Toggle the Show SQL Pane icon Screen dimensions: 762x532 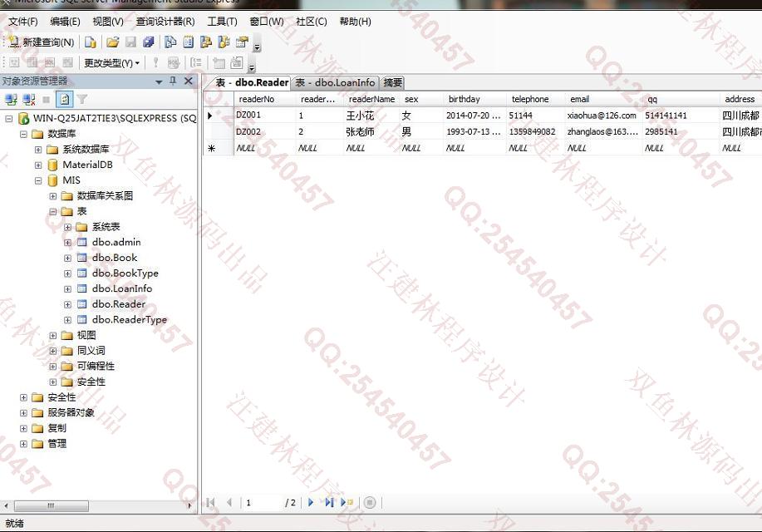click(50, 62)
